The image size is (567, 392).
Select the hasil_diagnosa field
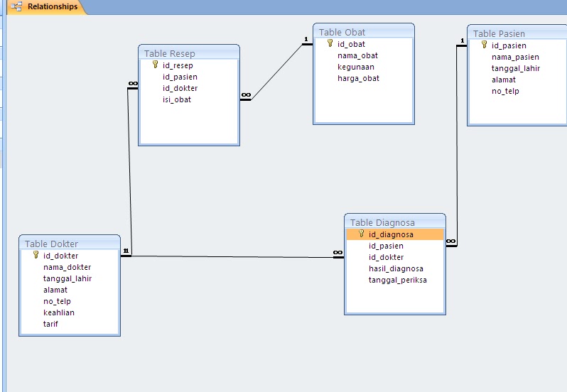(x=395, y=269)
